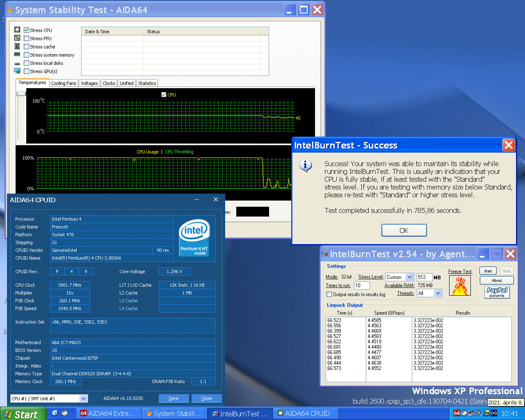Click the CPU Clock value 3901.7 MHz

70,285
